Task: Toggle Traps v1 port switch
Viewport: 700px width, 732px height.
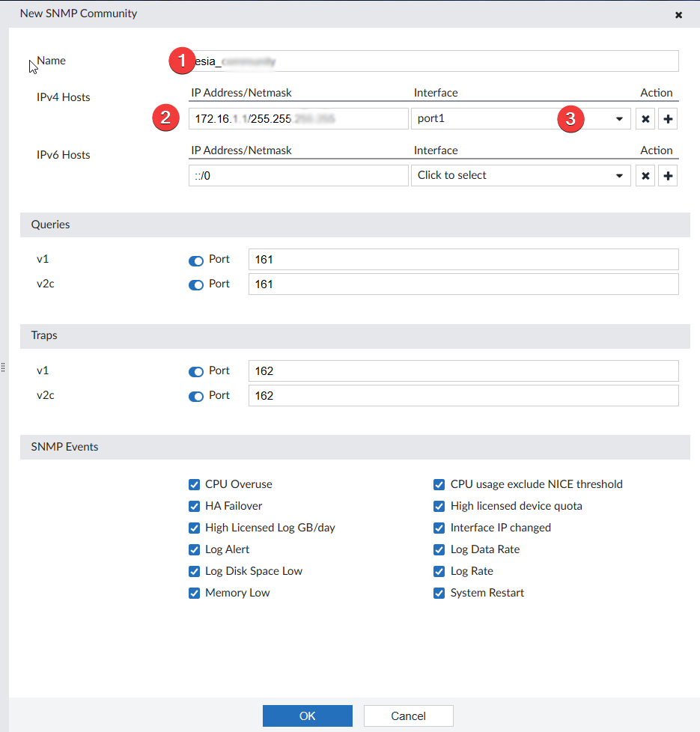Action: (x=196, y=371)
